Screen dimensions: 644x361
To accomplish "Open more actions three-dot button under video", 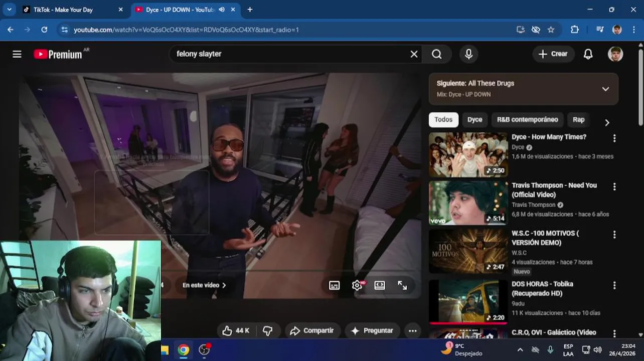I will (x=412, y=330).
